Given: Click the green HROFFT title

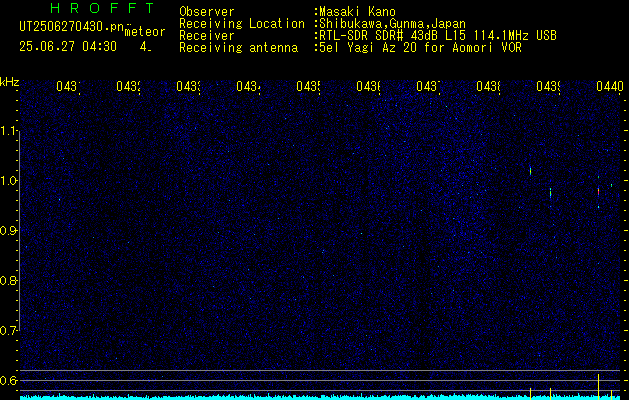Looking at the screenshot, I should pyautogui.click(x=102, y=8).
